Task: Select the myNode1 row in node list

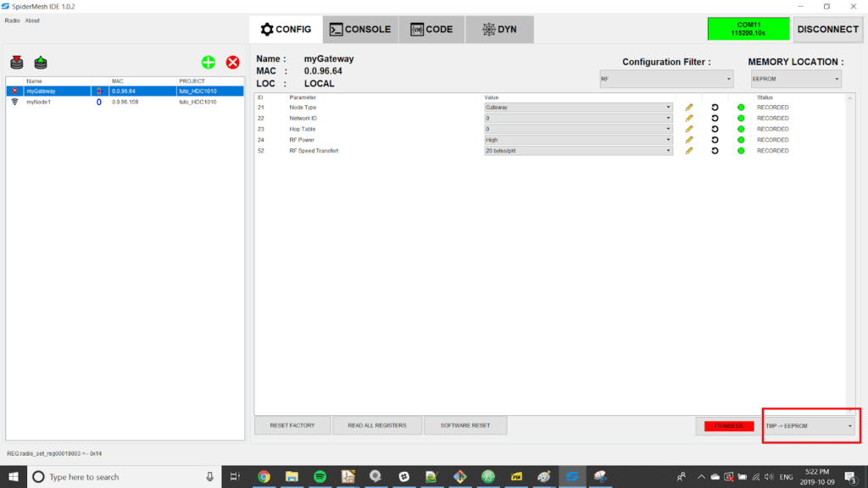Action: tap(125, 102)
